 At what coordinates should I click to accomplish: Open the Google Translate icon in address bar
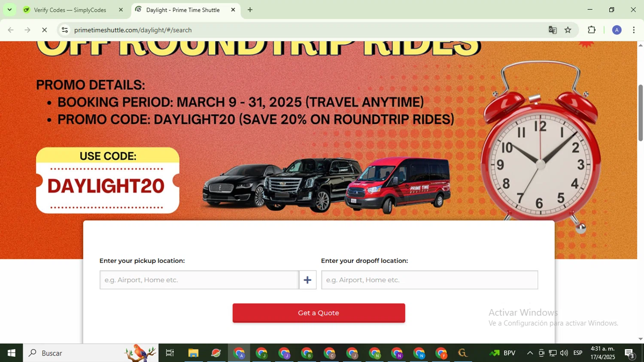coord(553,30)
